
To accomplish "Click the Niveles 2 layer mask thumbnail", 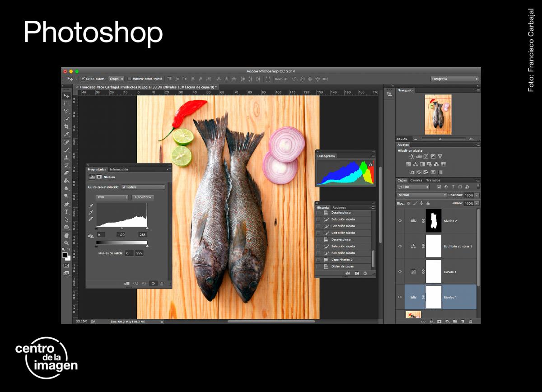I will (433, 220).
